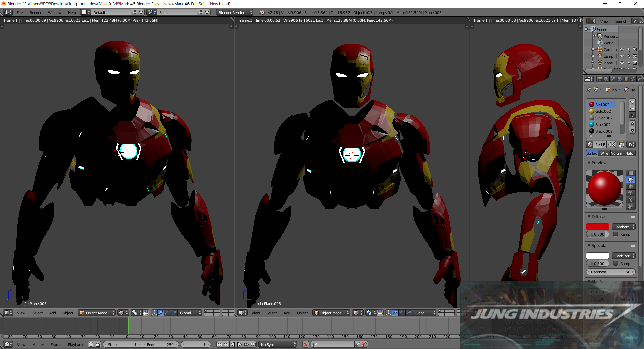Select the Modifiers wrench tab icon

click(x=640, y=79)
